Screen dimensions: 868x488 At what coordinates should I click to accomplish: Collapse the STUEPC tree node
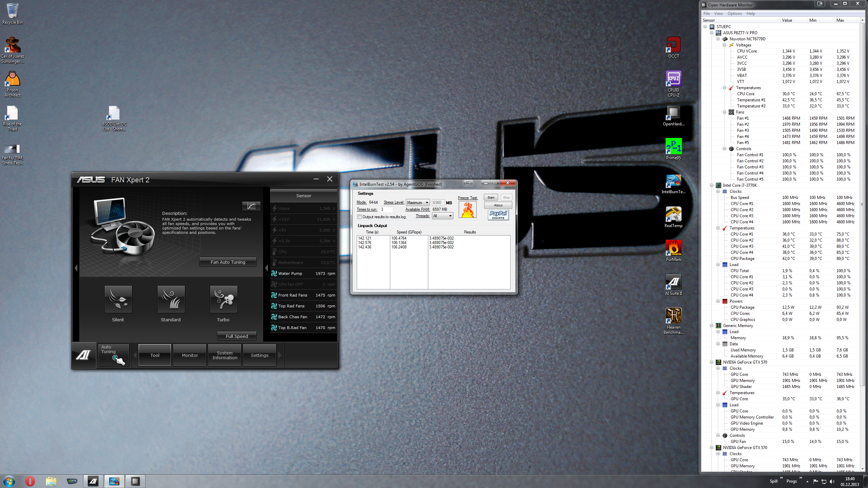click(705, 26)
